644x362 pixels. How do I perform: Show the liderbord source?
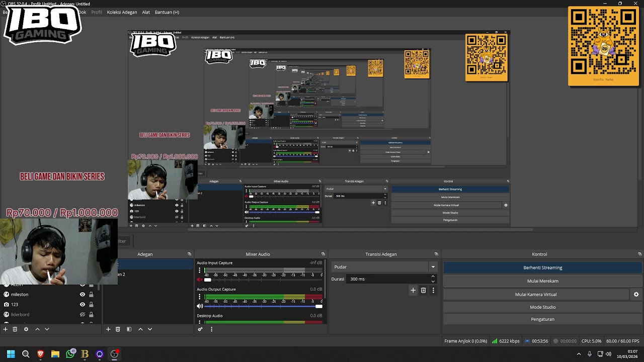click(x=83, y=314)
